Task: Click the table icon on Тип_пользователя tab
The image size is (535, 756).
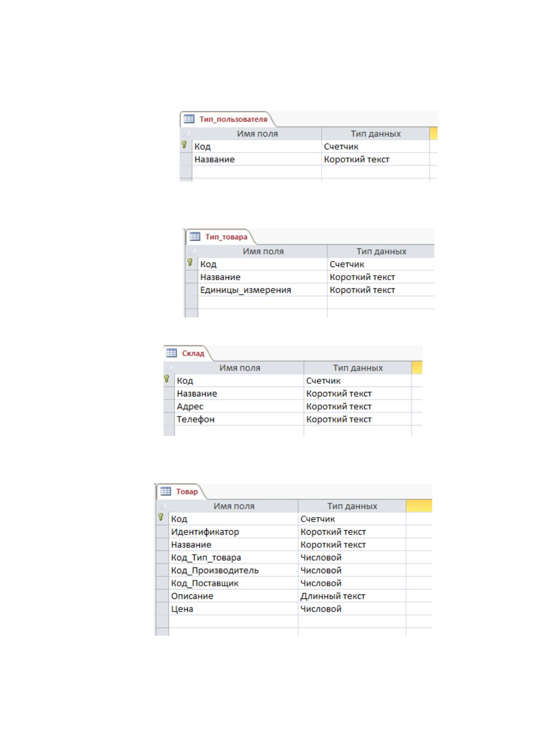Action: coord(189,119)
